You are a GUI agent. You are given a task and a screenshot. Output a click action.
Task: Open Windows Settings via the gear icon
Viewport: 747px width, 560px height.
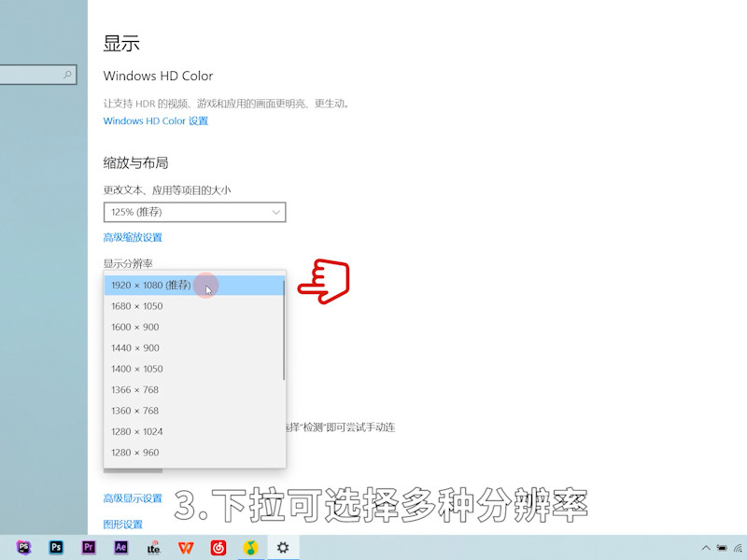(x=283, y=548)
